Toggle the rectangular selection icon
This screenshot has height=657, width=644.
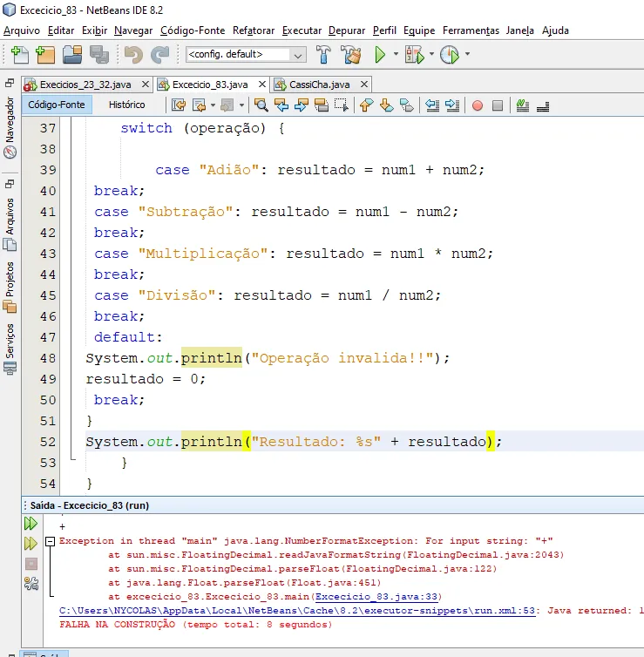point(341,105)
